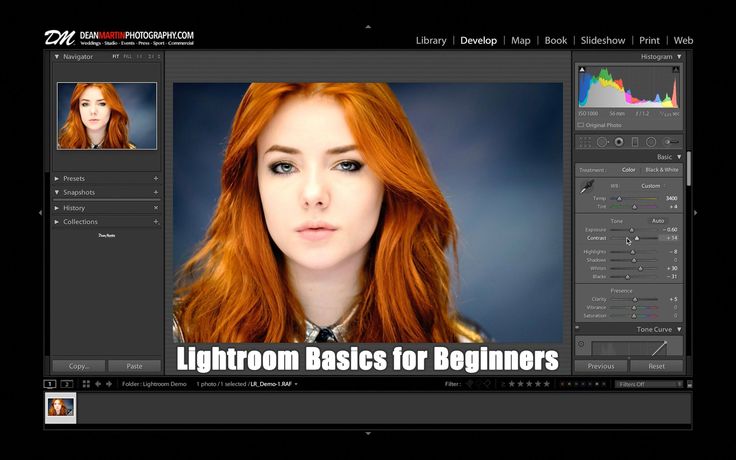The image size is (736, 460).
Task: Filter by color label dots
Action: (584, 384)
